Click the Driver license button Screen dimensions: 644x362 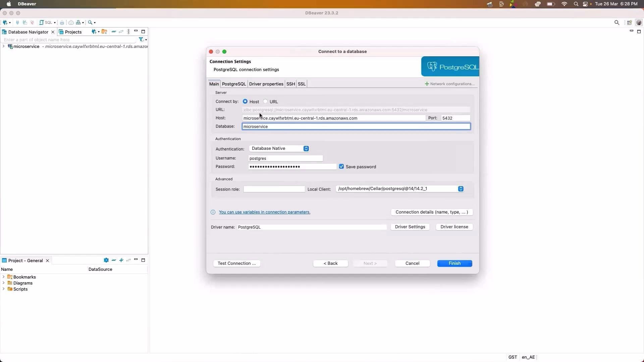click(454, 227)
